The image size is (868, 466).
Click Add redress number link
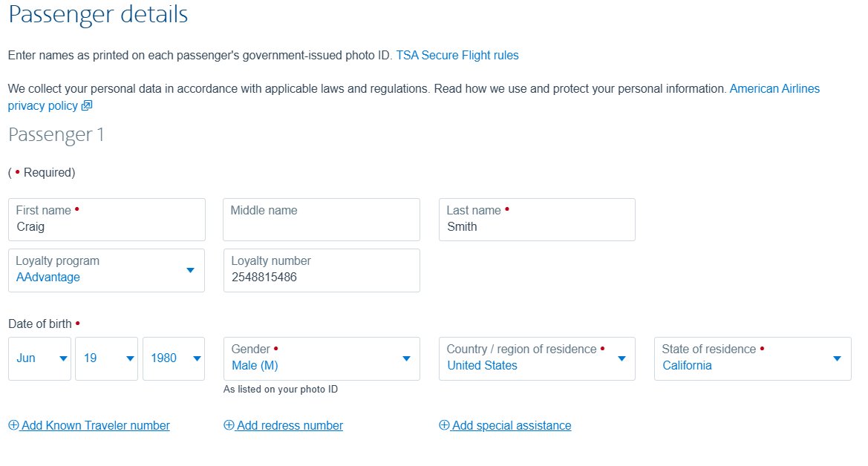[290, 425]
